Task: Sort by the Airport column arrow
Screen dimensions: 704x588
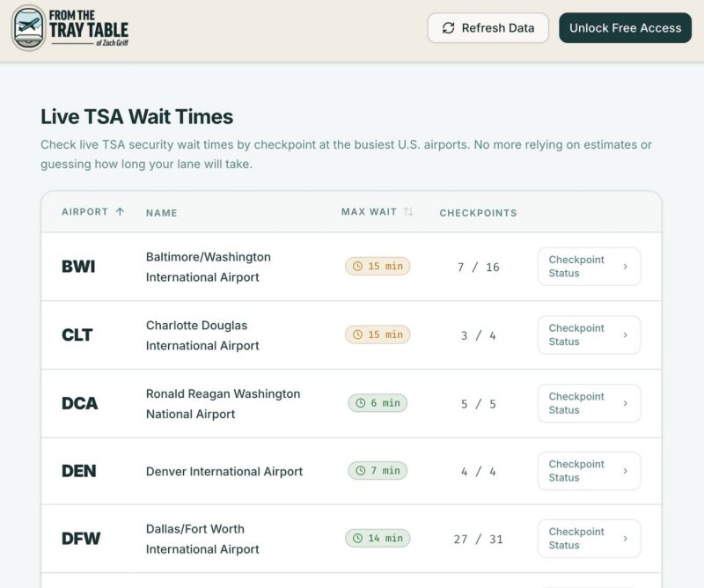Action: coord(120,212)
